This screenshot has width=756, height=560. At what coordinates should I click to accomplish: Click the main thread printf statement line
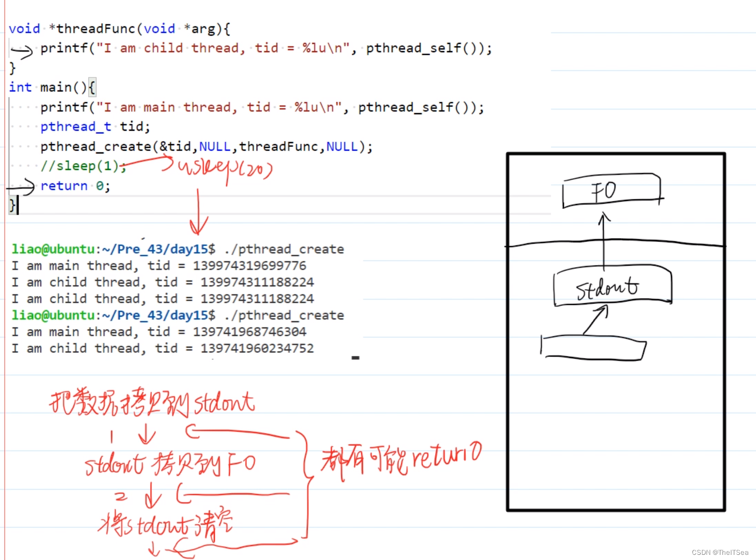(262, 107)
